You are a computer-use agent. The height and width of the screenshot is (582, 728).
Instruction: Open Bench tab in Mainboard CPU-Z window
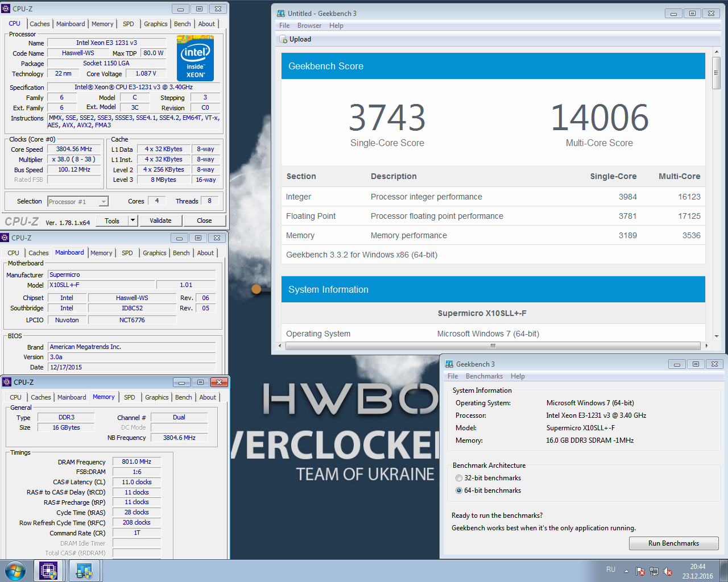(x=181, y=253)
